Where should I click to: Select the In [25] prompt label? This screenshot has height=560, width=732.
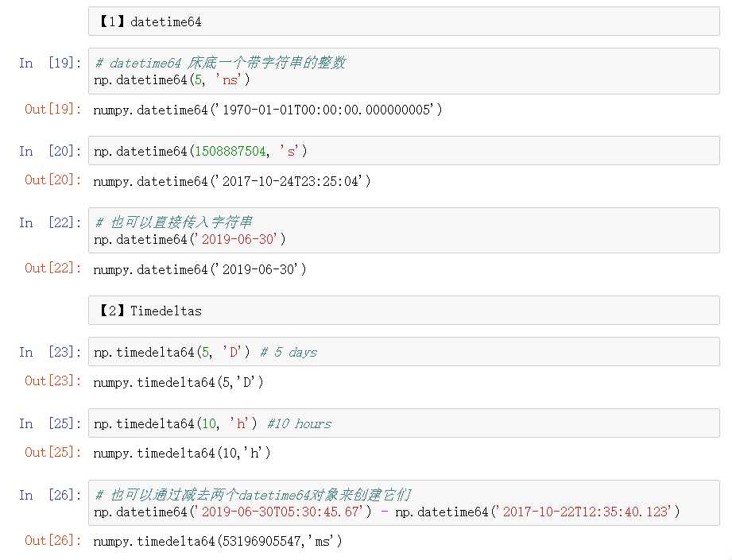coord(50,423)
